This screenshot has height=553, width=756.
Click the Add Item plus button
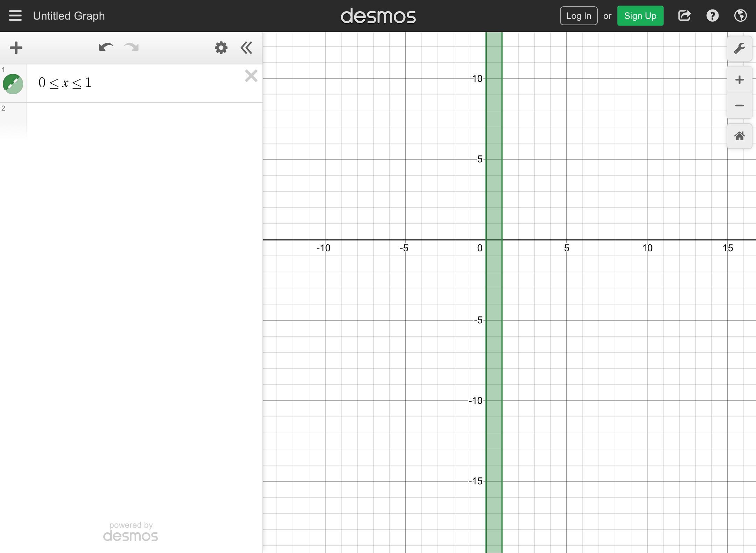point(16,48)
